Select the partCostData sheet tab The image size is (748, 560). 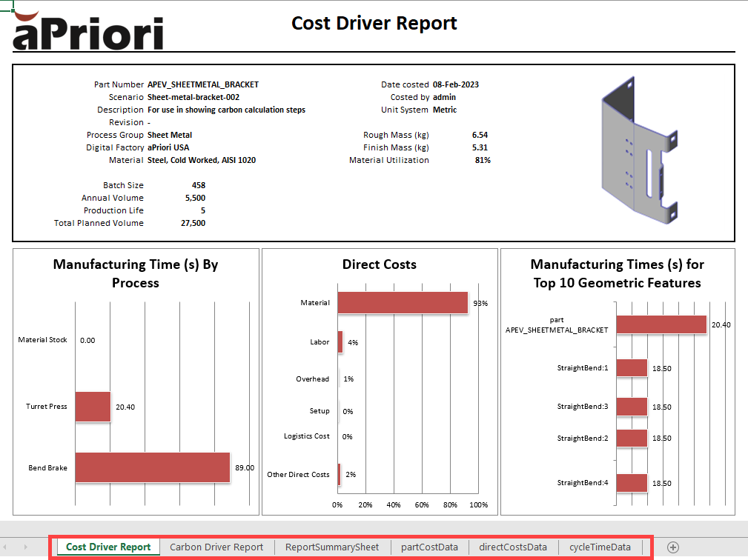coord(429,547)
